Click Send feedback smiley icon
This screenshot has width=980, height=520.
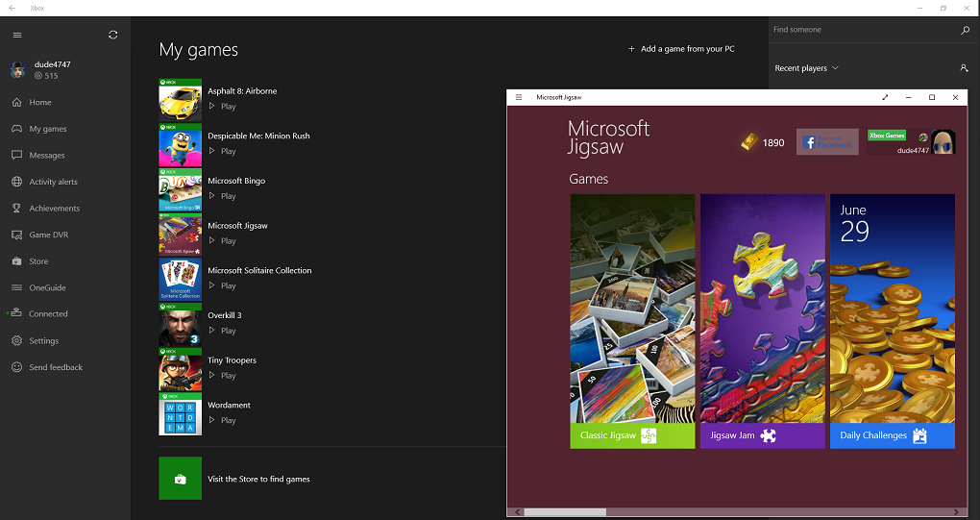click(x=17, y=367)
